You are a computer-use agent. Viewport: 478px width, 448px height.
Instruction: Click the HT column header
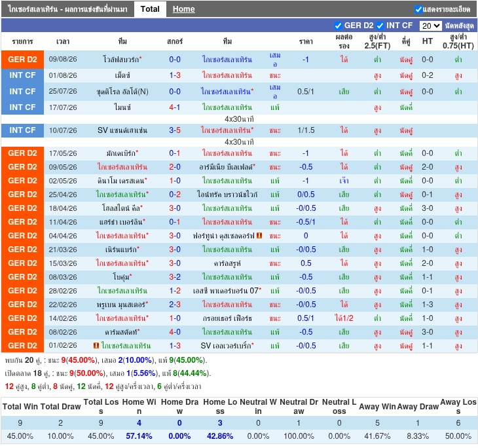pos(427,41)
